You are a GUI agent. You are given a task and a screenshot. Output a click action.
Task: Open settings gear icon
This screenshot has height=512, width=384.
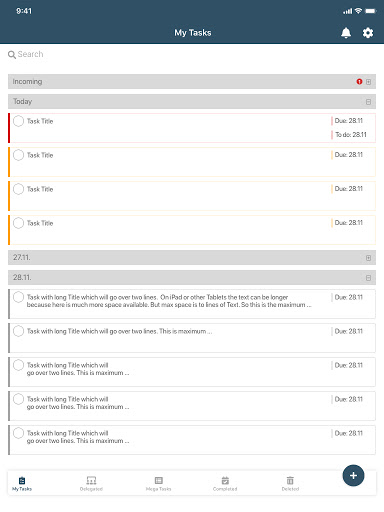pos(368,33)
